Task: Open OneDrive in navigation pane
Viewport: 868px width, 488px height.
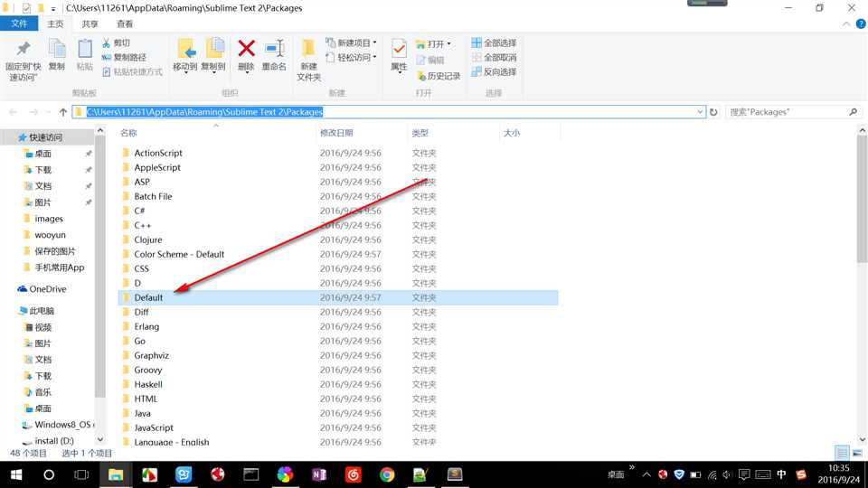Action: pos(42,289)
